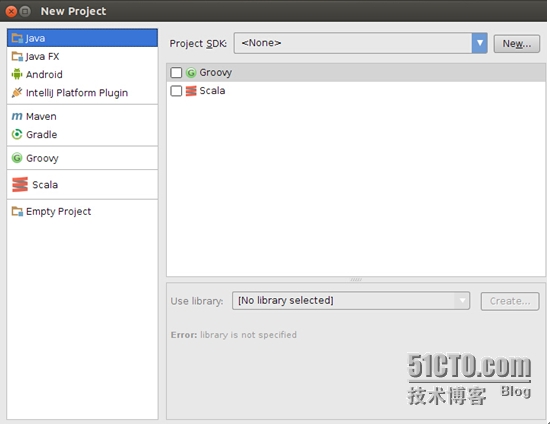Viewport: 550px width, 424px height.
Task: Close the New Project dialog
Action: coord(11,11)
